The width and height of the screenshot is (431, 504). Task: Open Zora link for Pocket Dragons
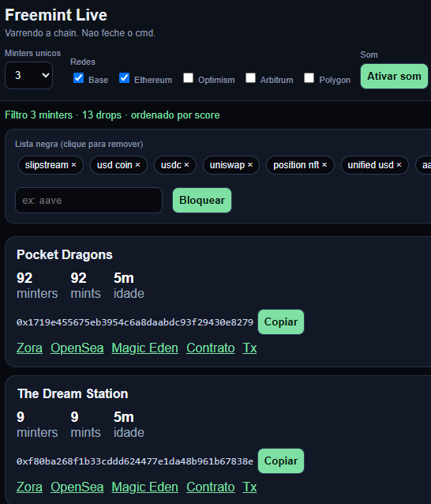(29, 348)
